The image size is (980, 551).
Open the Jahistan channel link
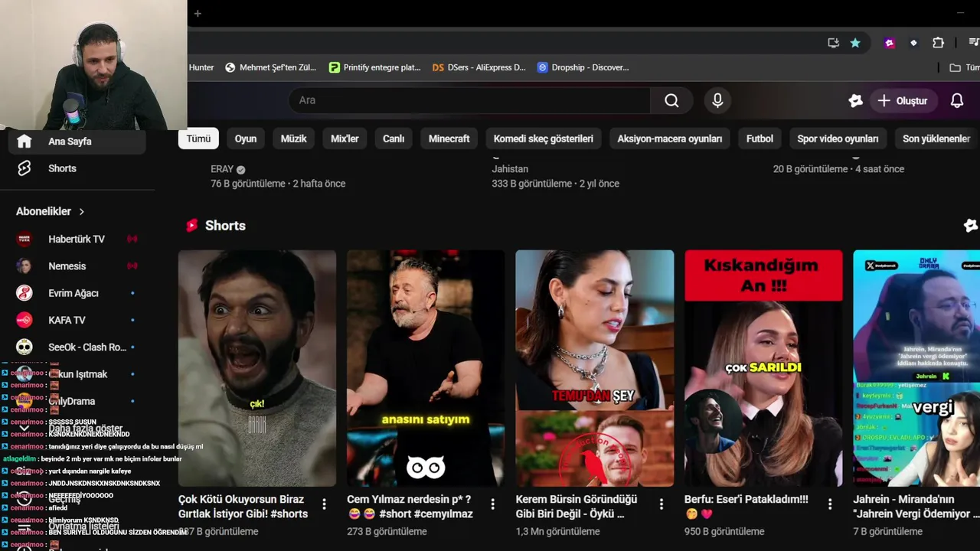point(510,169)
